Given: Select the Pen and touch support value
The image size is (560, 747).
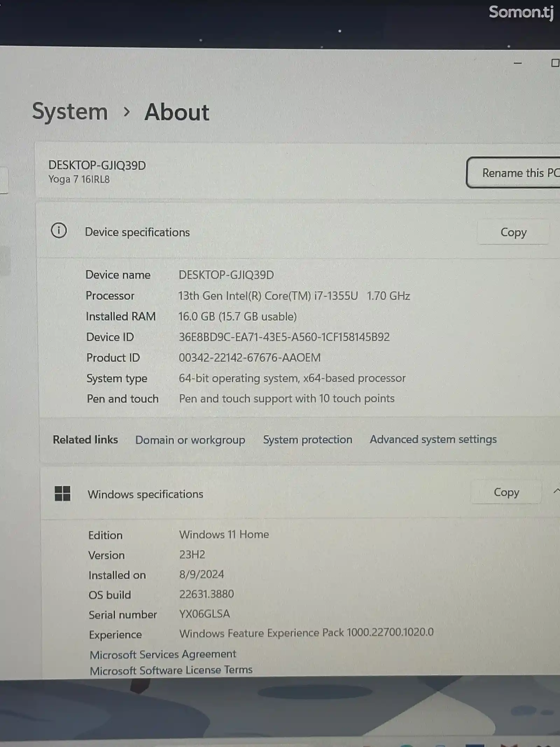Looking at the screenshot, I should [x=287, y=399].
